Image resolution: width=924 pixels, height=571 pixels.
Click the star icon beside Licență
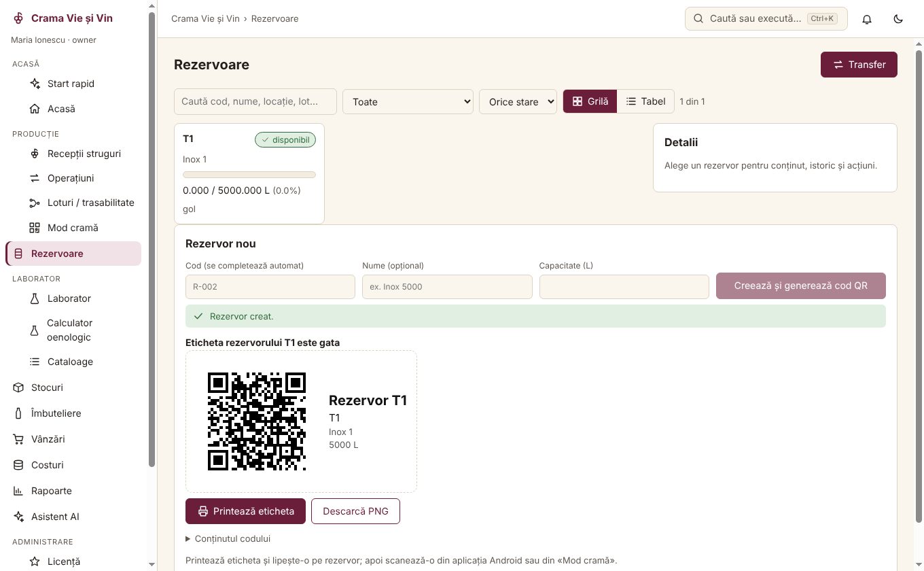35,561
